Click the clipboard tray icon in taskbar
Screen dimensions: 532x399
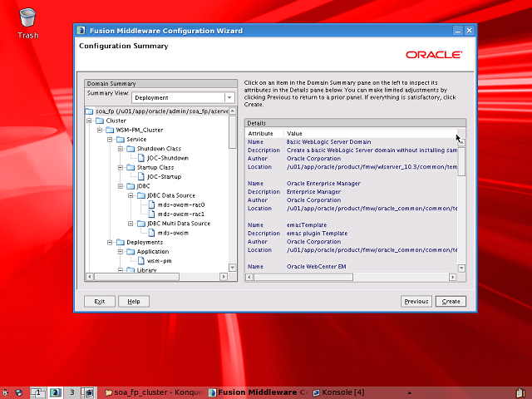click(521, 393)
